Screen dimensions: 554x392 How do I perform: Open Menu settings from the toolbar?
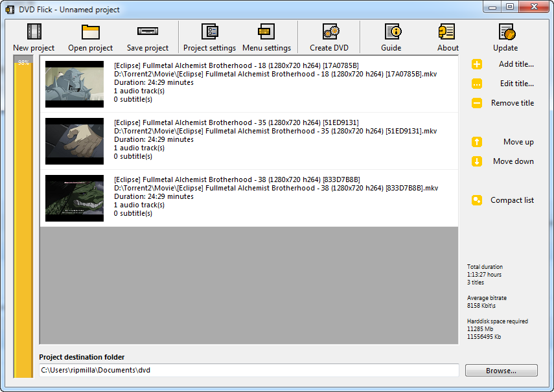click(x=266, y=32)
